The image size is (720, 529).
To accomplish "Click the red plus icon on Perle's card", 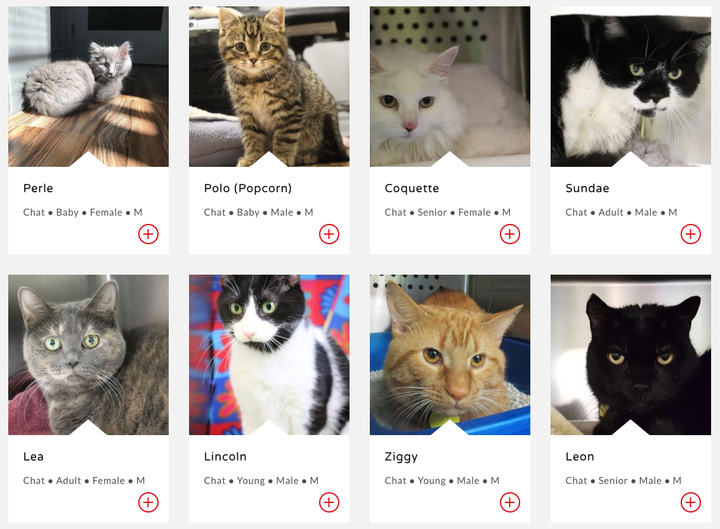I will (148, 234).
